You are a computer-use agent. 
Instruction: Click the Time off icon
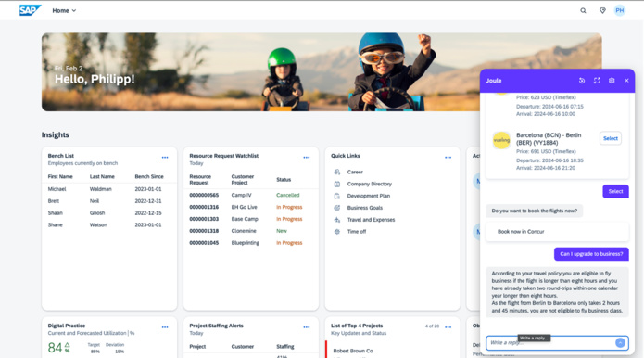coord(336,232)
